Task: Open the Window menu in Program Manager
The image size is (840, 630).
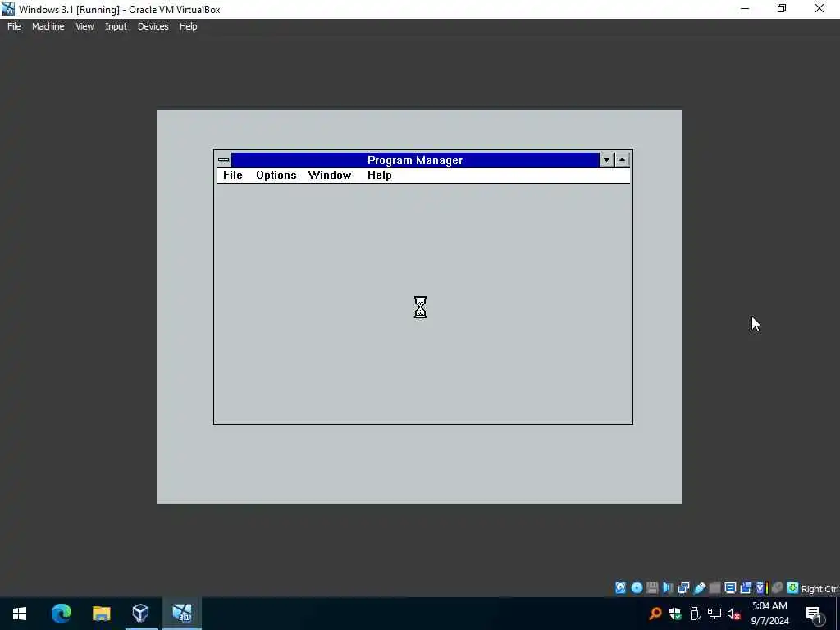Action: point(330,176)
